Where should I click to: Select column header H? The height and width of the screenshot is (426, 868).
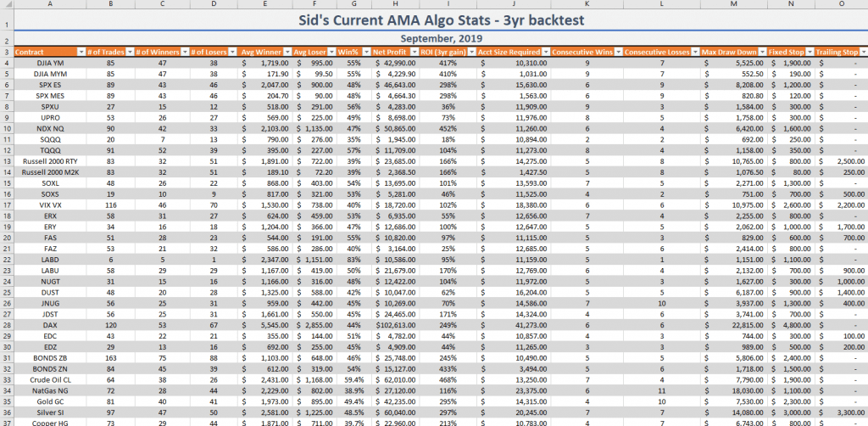pos(393,4)
